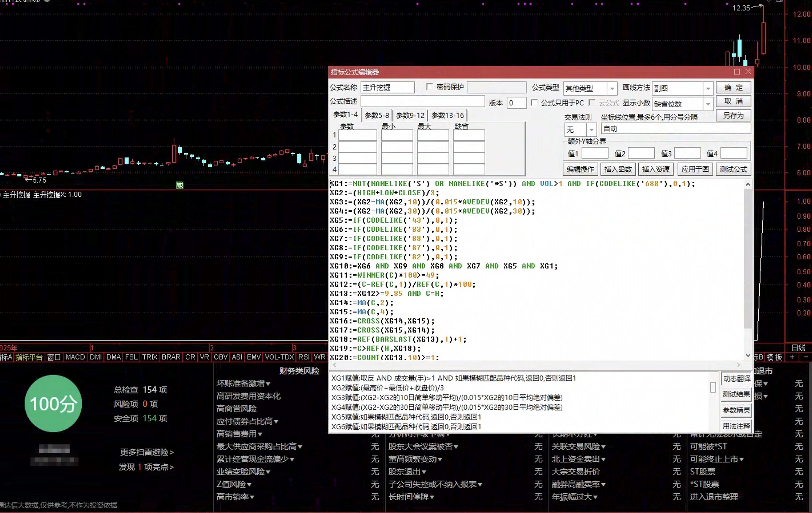This screenshot has height=513, width=812.
Task: Switch to the 参数13-16 tab
Action: (448, 115)
